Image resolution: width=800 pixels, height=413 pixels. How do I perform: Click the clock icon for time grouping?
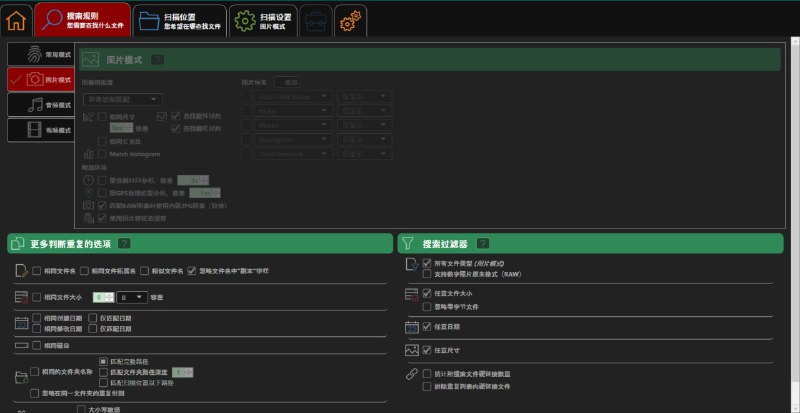pyautogui.click(x=88, y=180)
